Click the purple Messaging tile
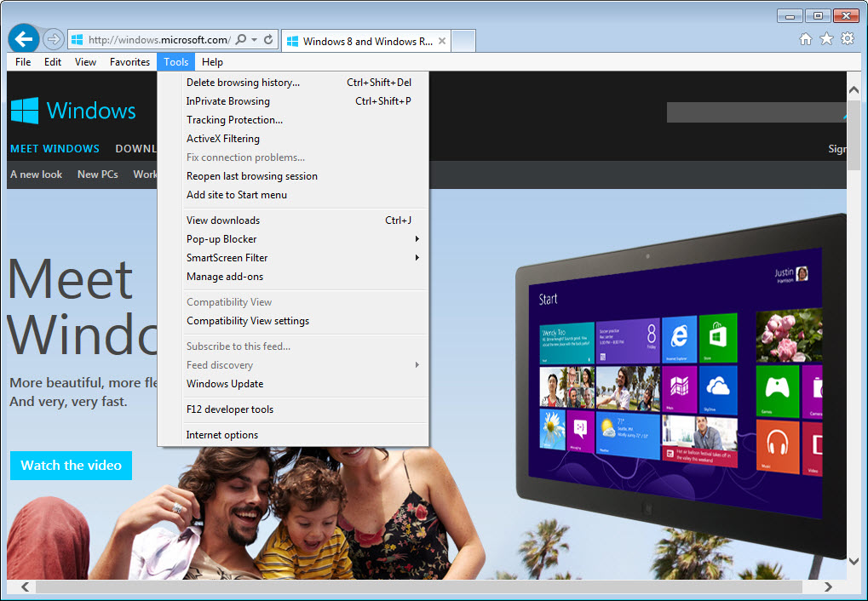 click(581, 432)
